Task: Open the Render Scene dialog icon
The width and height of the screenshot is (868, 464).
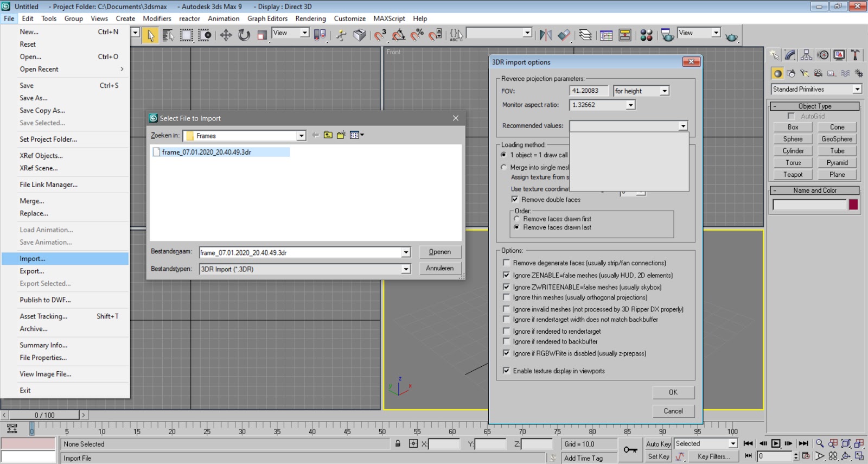Action: pos(667,35)
